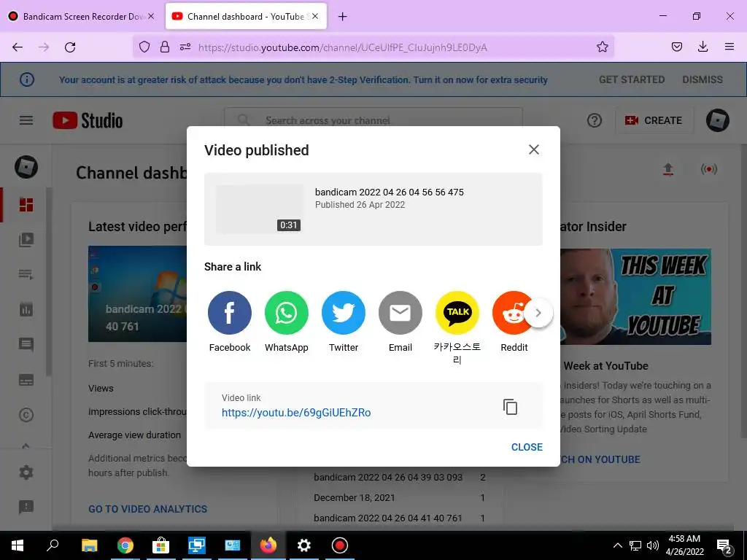Open the Playlists sidebar icon

tap(26, 274)
